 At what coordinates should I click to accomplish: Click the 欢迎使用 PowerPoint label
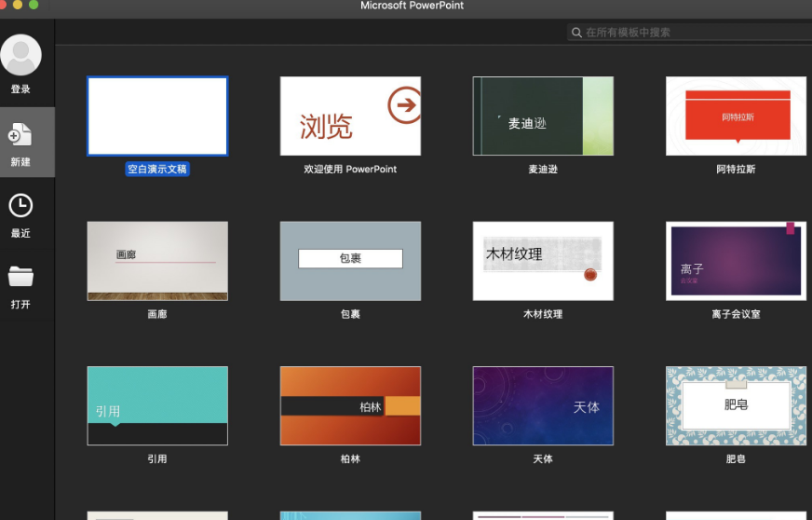click(350, 170)
